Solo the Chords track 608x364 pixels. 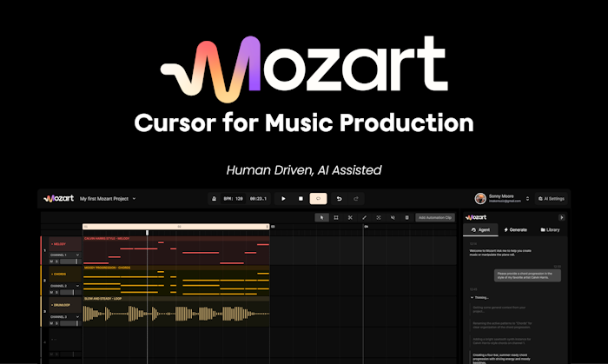[56, 292]
